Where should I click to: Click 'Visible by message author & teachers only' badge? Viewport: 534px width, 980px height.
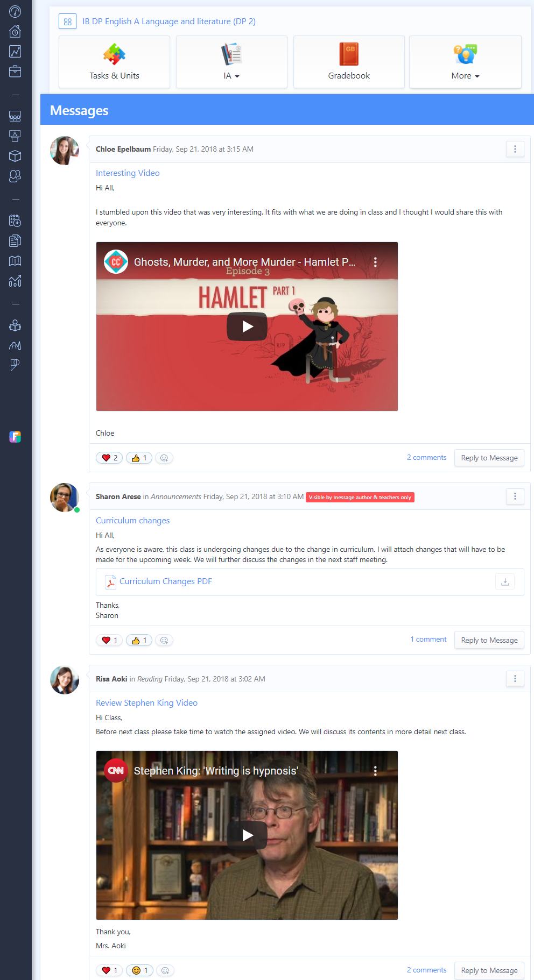click(x=360, y=498)
